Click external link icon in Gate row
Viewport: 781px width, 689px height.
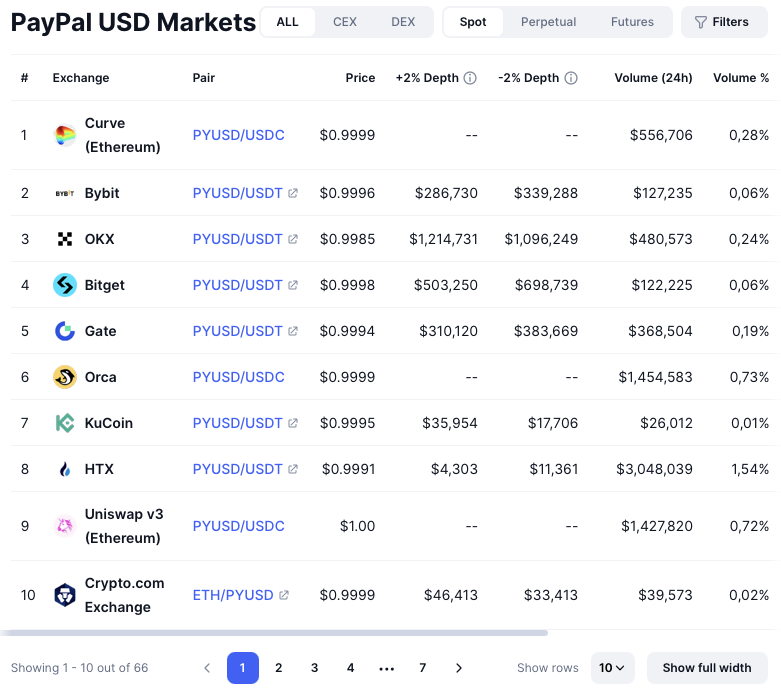coord(293,331)
